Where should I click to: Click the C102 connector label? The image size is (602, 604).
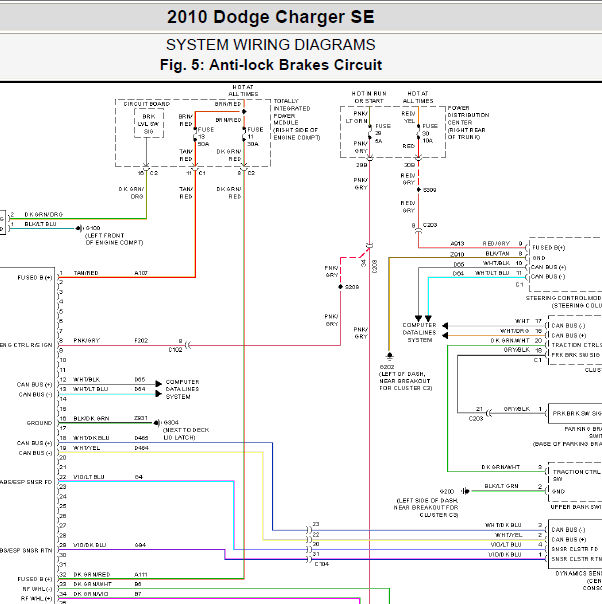[175, 350]
